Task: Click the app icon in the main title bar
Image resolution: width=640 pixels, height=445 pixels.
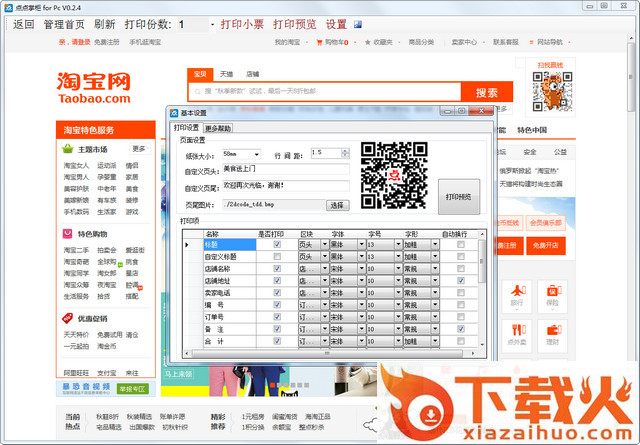Action: 9,7
